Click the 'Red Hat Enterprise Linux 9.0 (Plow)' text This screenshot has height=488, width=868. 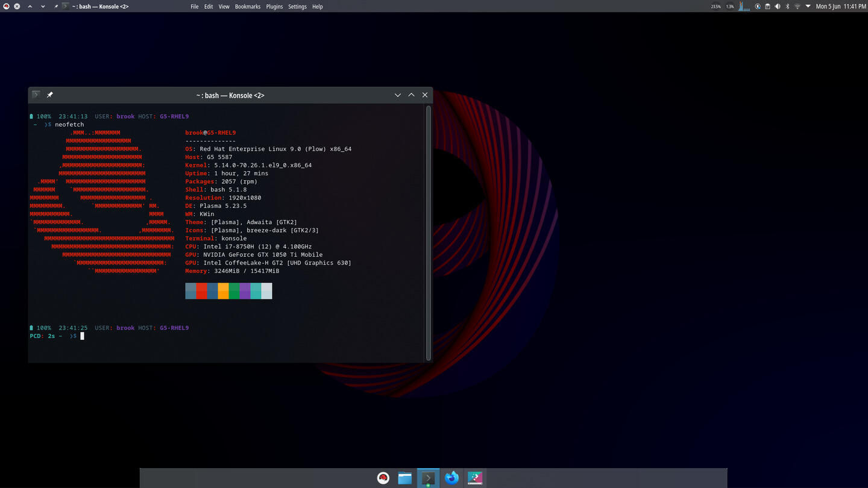(x=263, y=149)
